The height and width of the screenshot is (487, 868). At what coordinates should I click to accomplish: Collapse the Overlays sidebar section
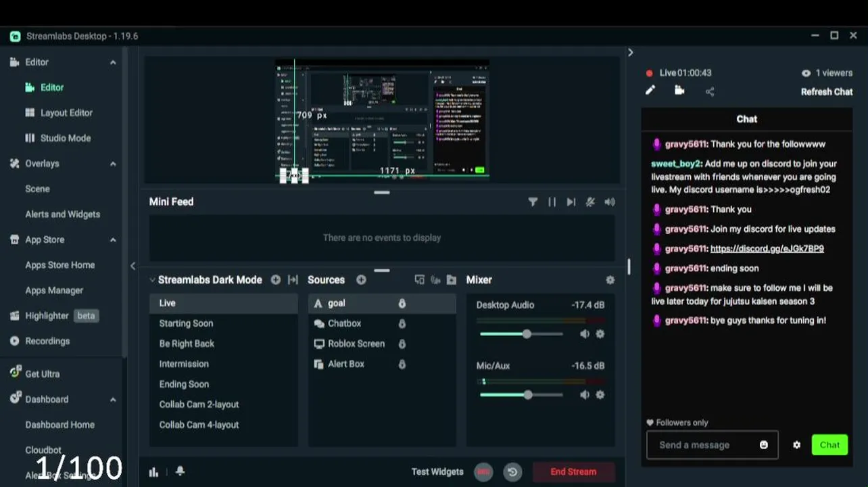tap(113, 164)
